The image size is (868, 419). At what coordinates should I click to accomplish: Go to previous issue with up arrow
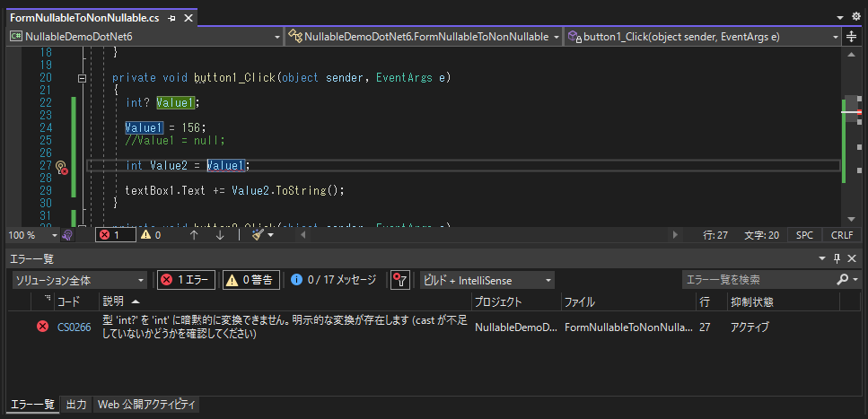pos(194,235)
